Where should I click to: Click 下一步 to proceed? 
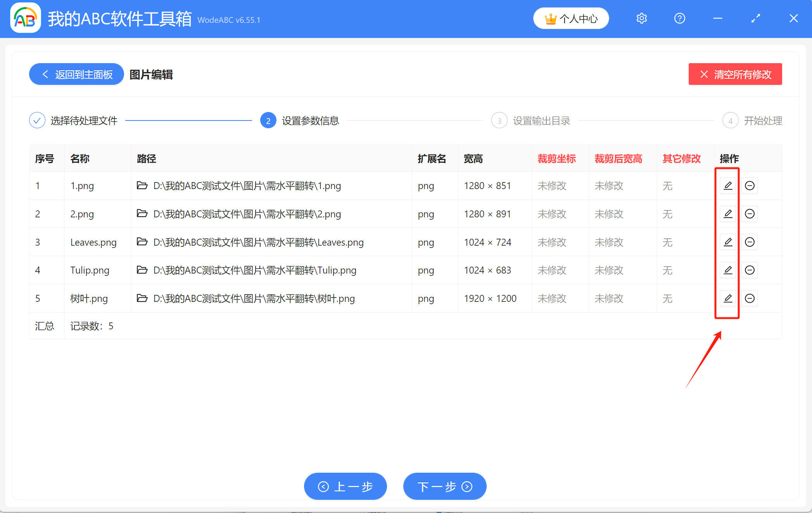[444, 486]
